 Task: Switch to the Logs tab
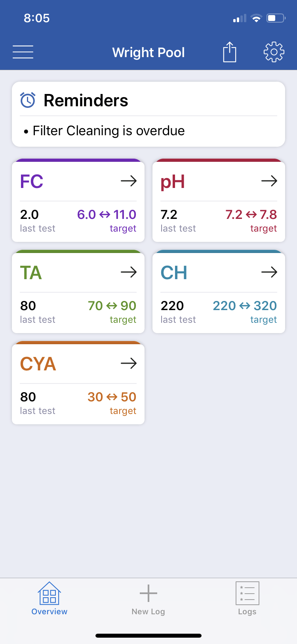coord(247,598)
